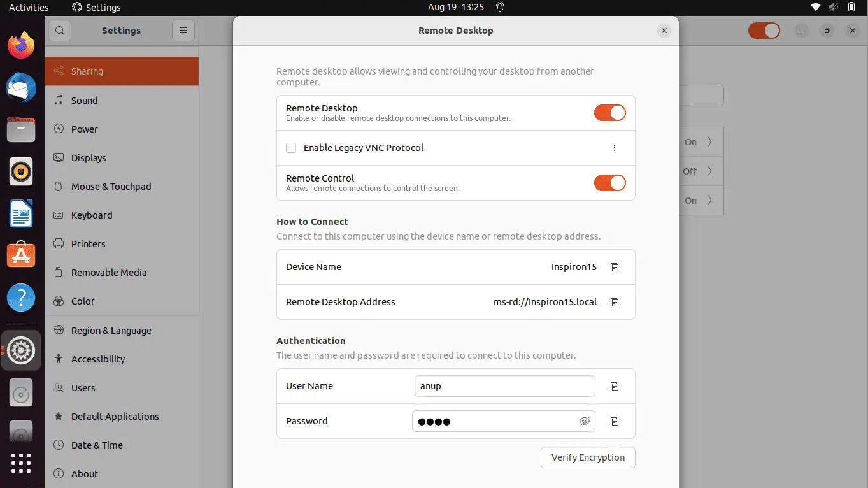Open the date and time menu

(x=456, y=7)
